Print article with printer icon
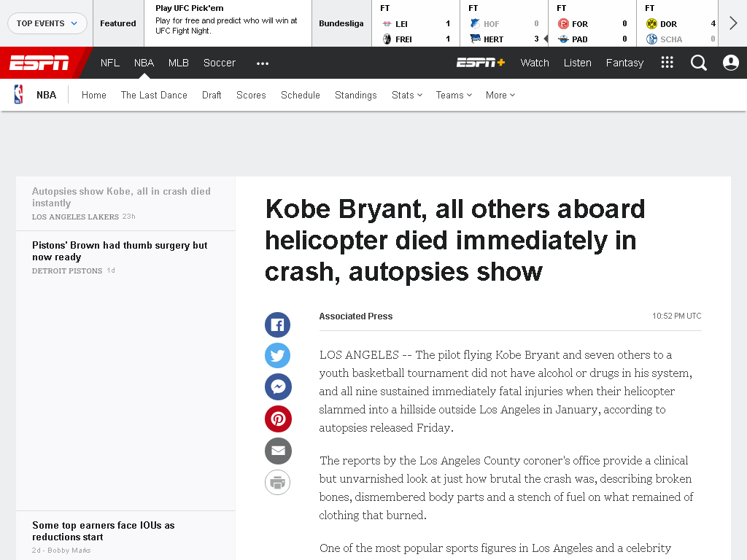This screenshot has height=560, width=747. pos(277,483)
